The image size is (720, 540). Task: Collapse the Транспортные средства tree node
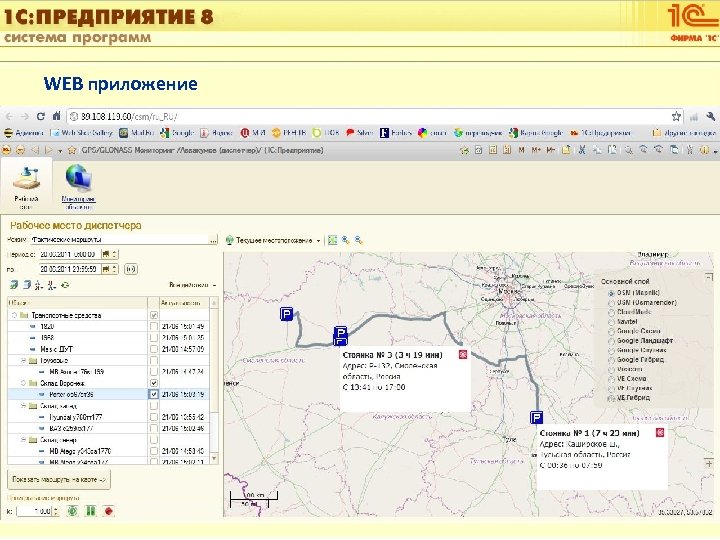click(14, 315)
